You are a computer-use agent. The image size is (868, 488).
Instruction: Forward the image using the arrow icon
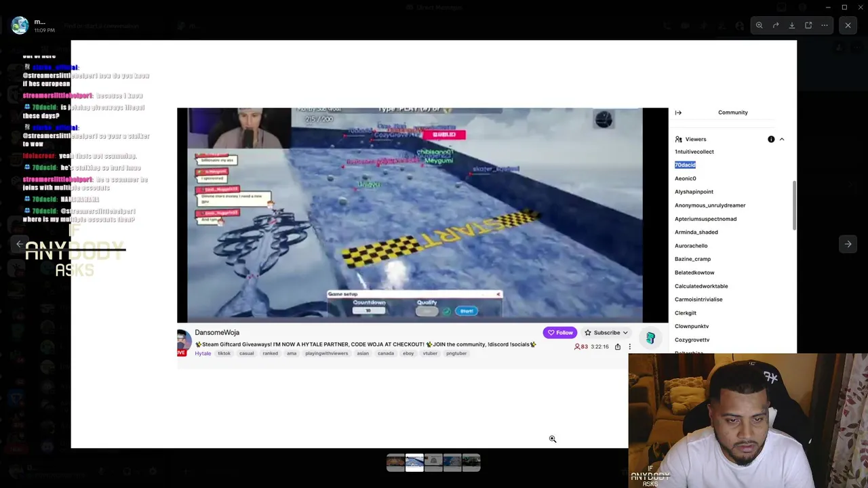776,25
